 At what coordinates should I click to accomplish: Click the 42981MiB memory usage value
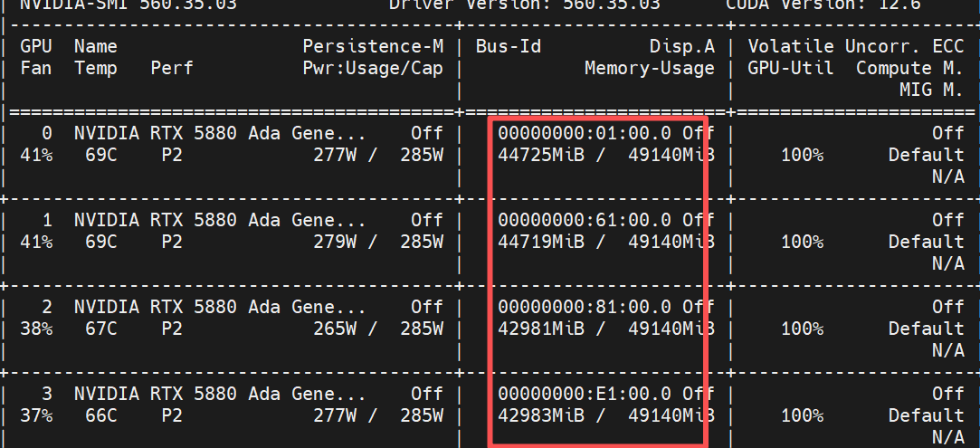[541, 328]
